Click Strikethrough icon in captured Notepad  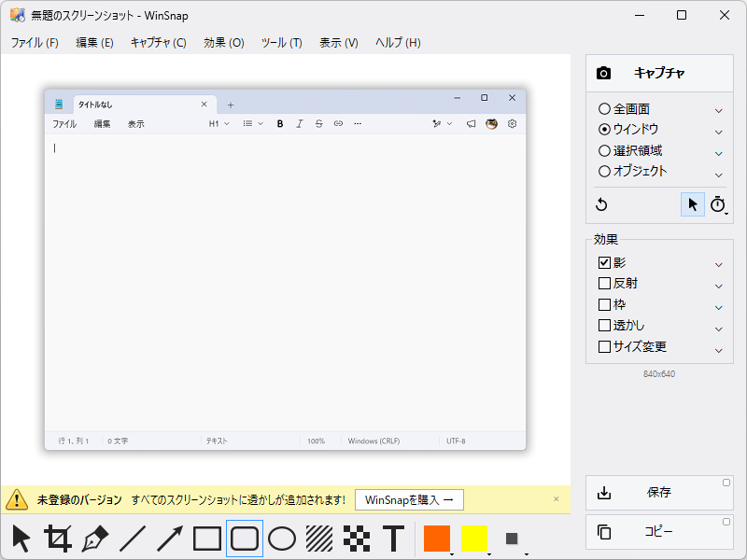click(318, 124)
